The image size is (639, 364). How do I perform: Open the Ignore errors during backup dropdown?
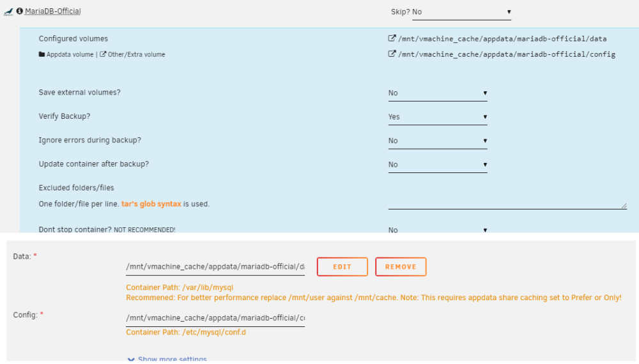(438, 141)
